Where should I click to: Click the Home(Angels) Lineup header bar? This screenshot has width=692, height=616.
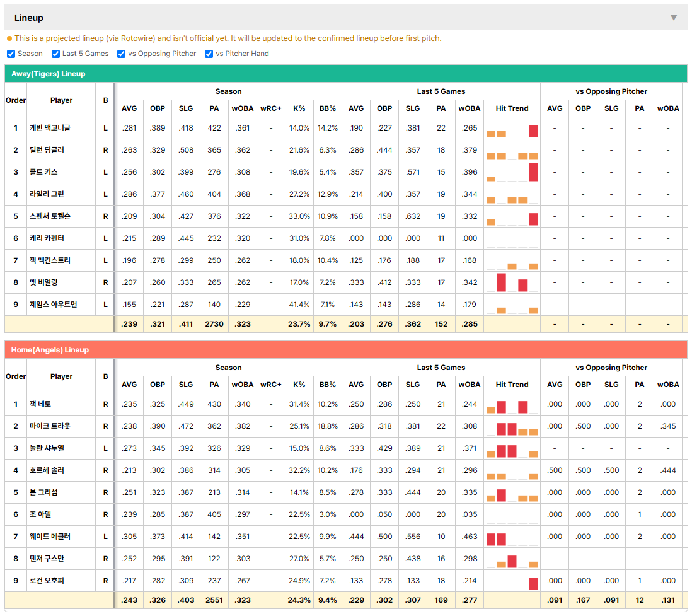click(345, 350)
